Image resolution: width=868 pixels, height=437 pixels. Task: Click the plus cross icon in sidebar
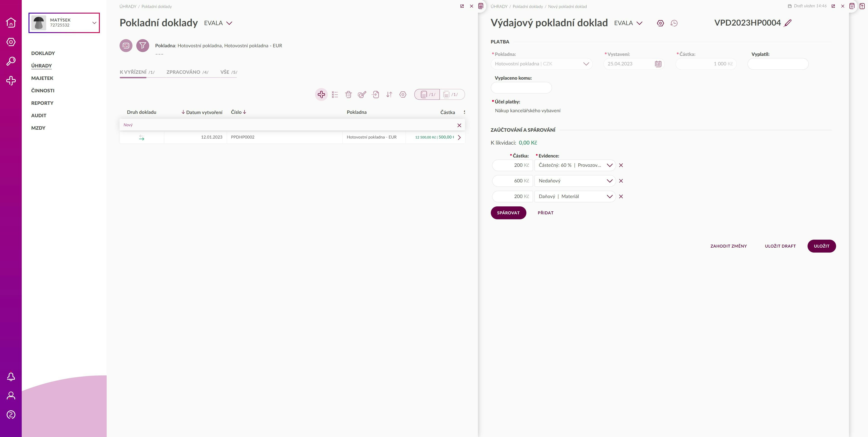click(11, 81)
